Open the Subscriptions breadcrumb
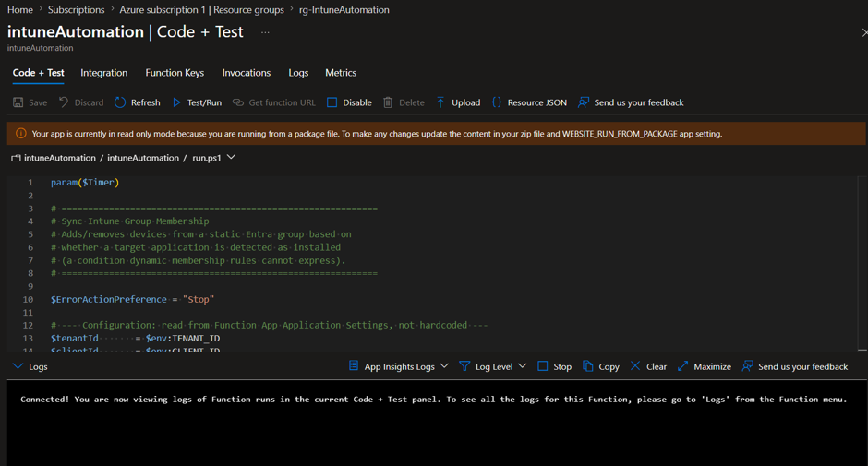 pos(76,9)
